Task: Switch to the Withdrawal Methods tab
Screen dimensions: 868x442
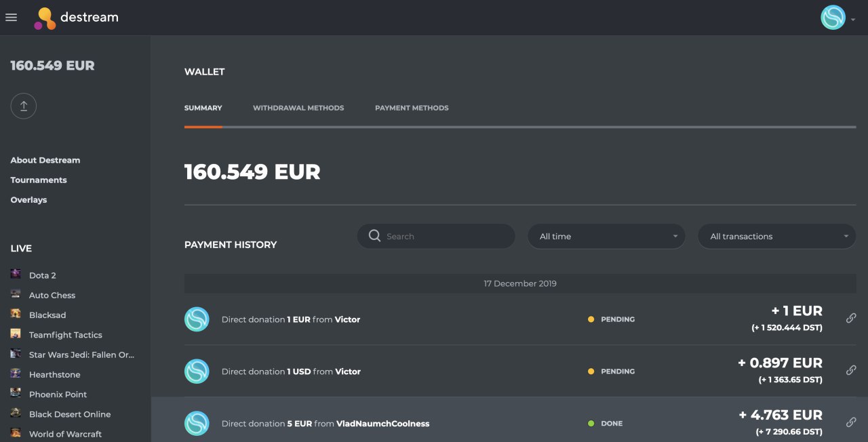Action: tap(298, 108)
